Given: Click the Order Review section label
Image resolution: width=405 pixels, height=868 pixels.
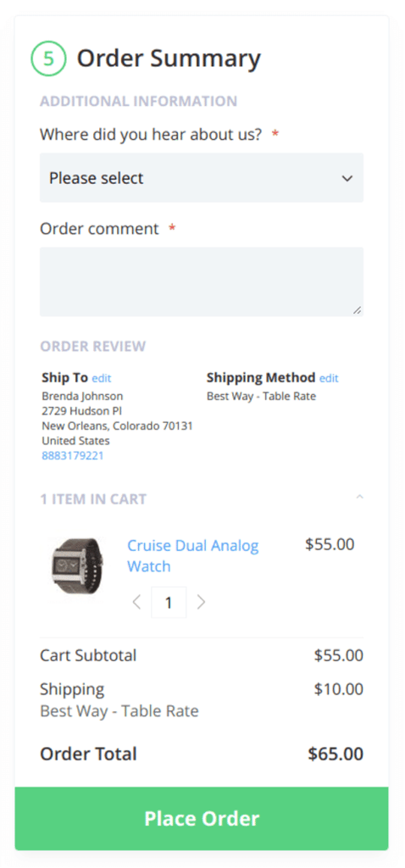Looking at the screenshot, I should tap(93, 347).
